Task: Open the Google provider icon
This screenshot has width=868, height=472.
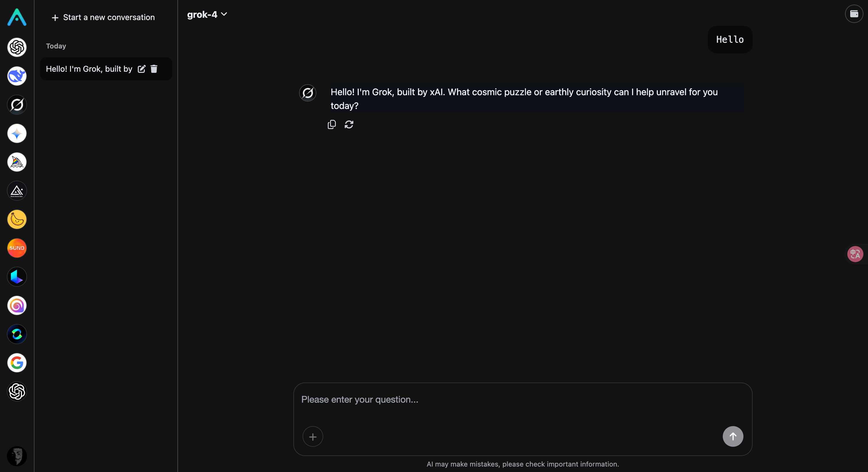Action: pos(17,362)
